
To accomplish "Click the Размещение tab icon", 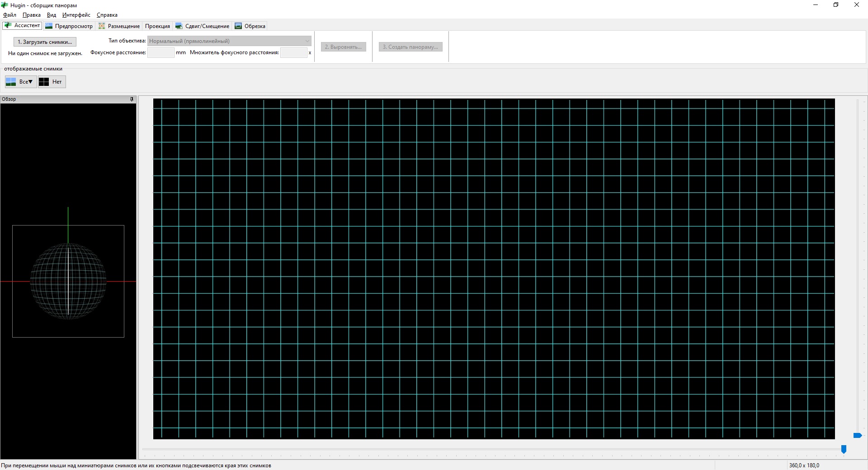I will point(102,26).
